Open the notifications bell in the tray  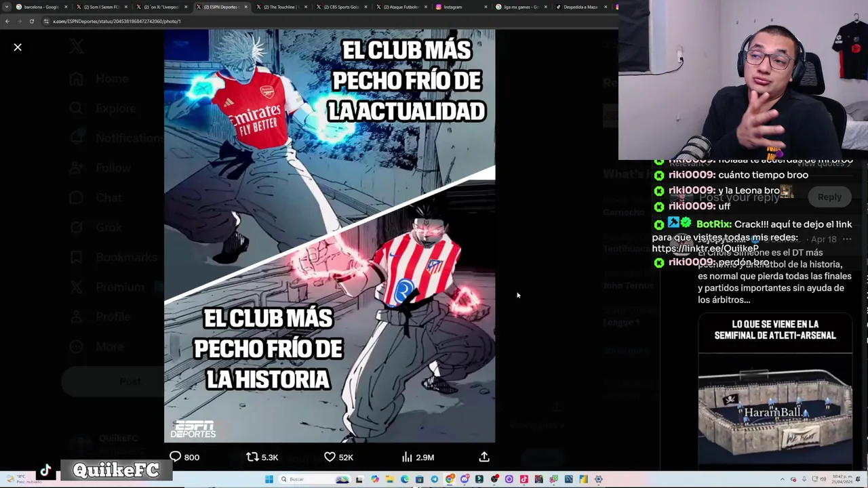857,479
